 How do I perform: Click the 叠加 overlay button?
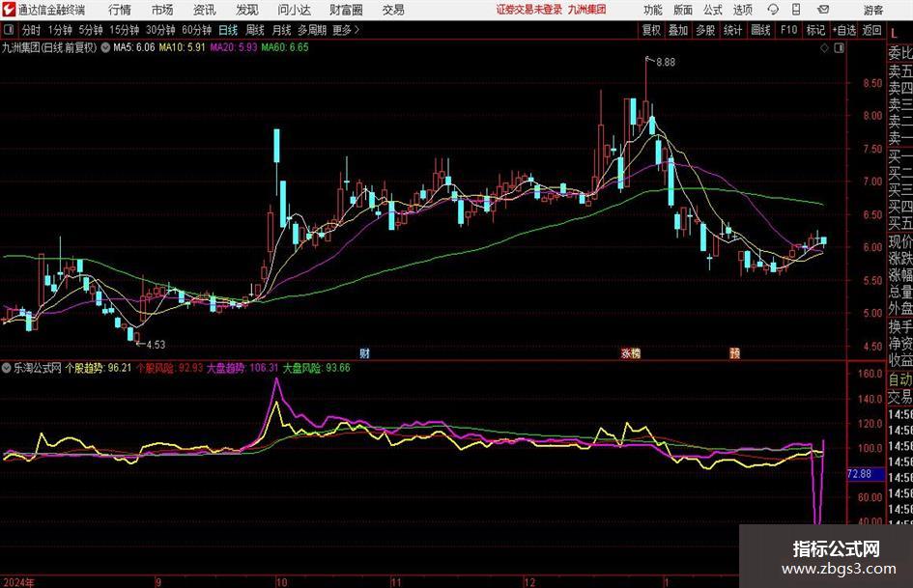coord(678,30)
